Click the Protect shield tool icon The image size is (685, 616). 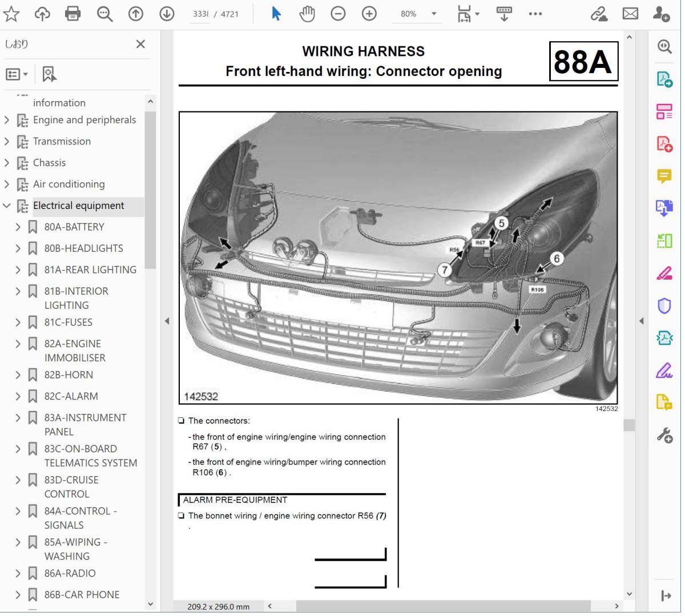point(664,306)
